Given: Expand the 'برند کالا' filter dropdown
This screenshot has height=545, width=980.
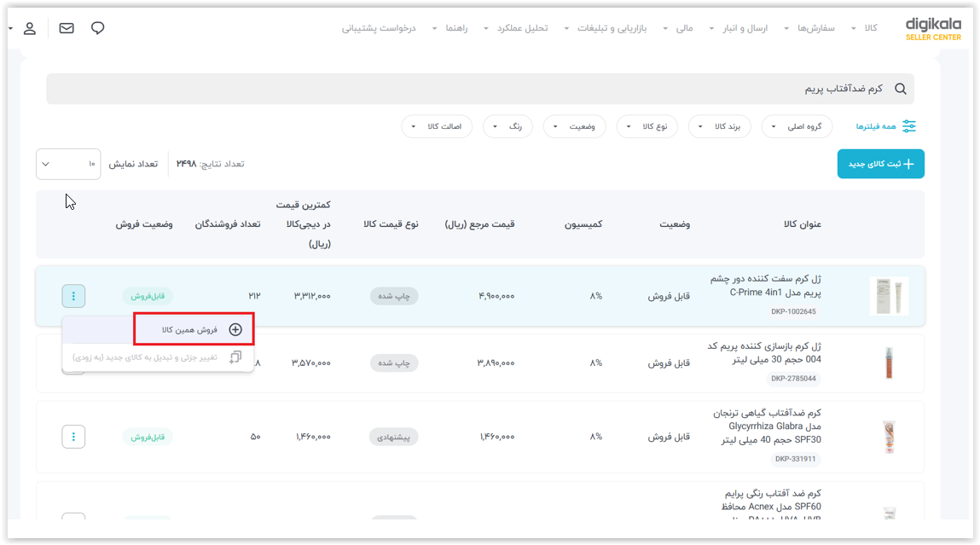Looking at the screenshot, I should pos(719,126).
